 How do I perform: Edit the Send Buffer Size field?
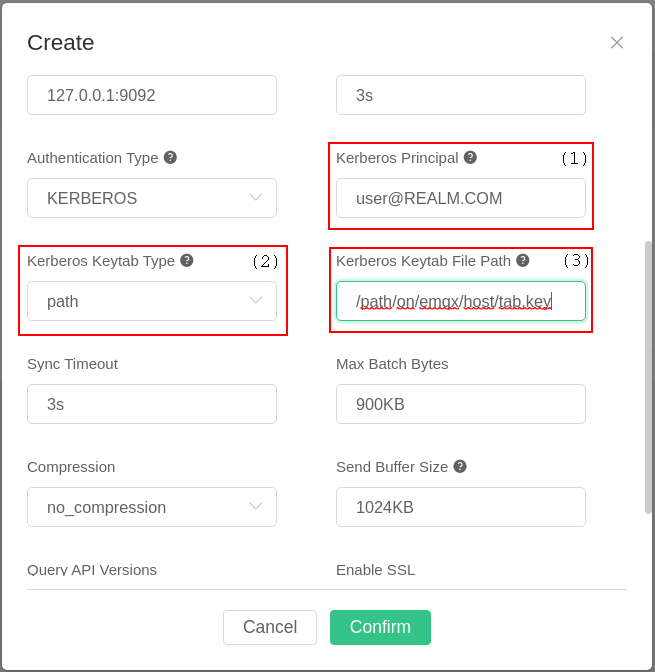click(461, 507)
